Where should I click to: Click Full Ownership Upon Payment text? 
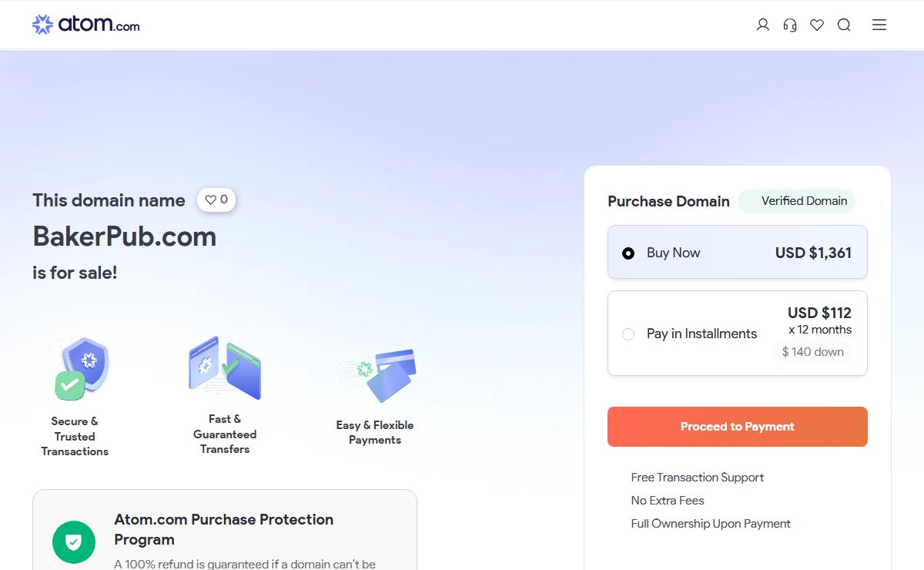coord(711,524)
